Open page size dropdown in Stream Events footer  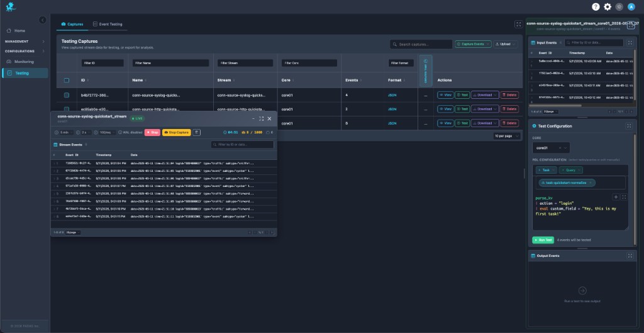point(73,233)
